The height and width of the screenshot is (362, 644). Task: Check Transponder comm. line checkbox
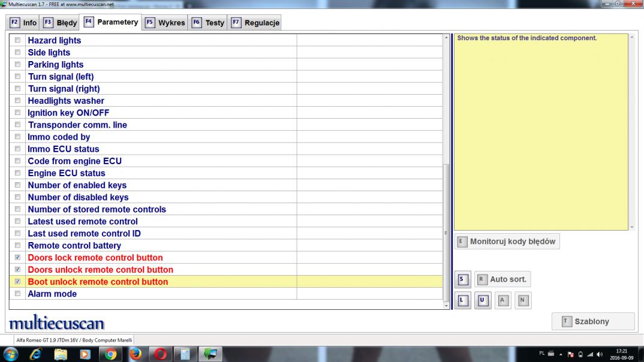click(17, 124)
